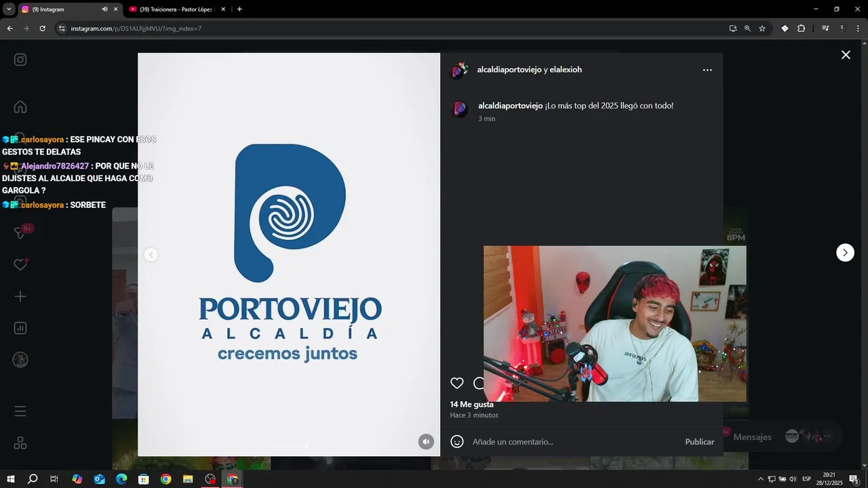Viewport: 868px width, 488px height.
Task: Open the Chrome three-dot menu
Action: [858, 28]
